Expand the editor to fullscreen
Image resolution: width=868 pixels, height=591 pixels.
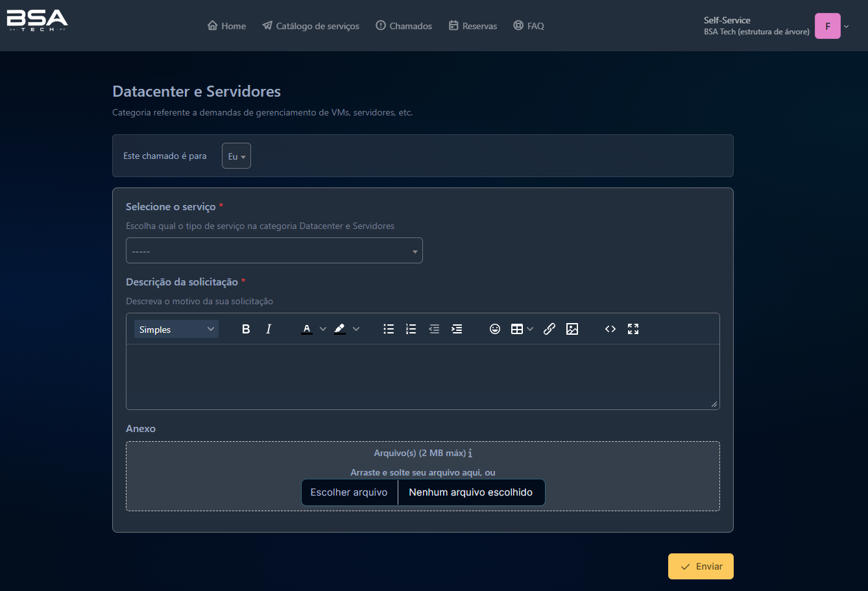click(x=633, y=330)
